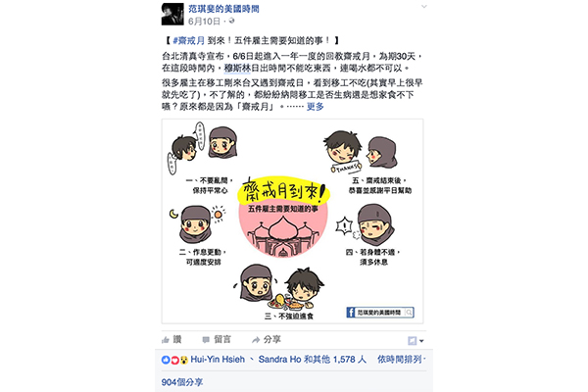Image resolution: width=588 pixels, height=392 pixels.
Task: Click the blue like reaction icon
Action: pos(166,360)
